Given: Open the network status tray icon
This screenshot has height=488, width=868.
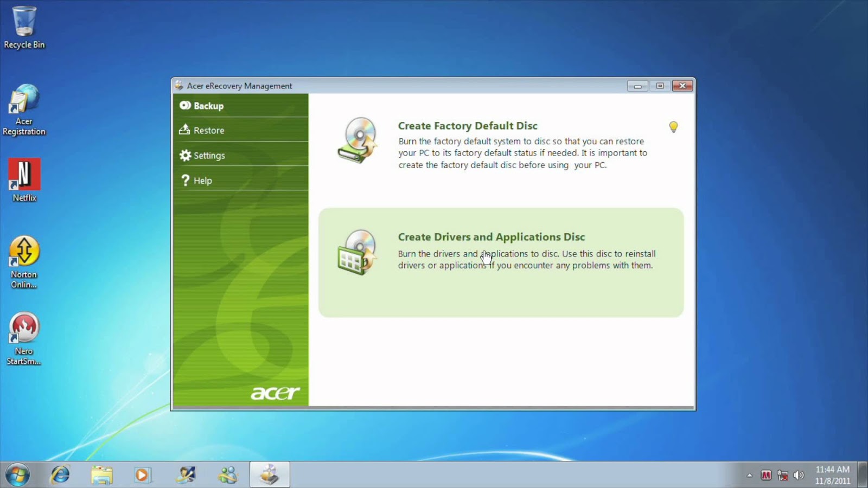Looking at the screenshot, I should (x=782, y=476).
